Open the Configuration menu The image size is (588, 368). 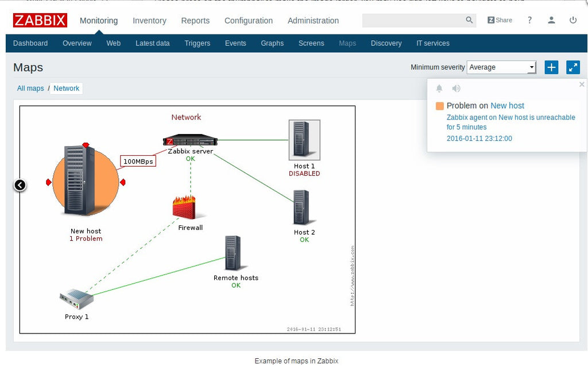[248, 20]
